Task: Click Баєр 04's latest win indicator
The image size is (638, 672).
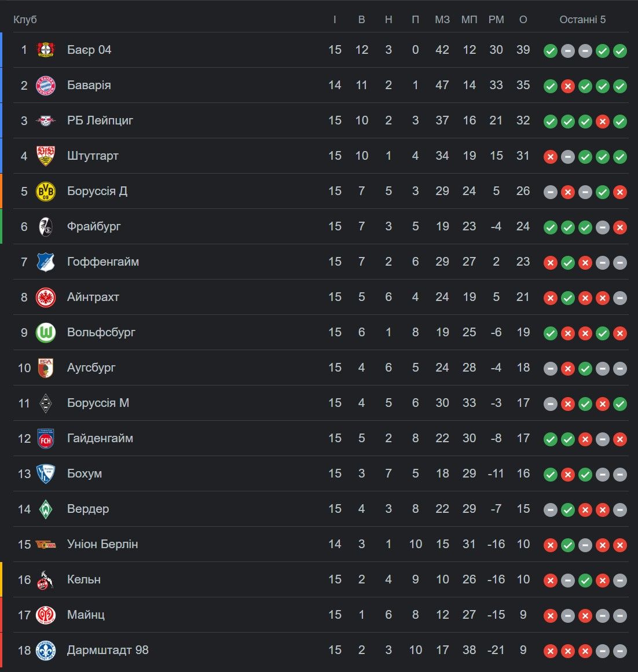Action: (x=620, y=50)
